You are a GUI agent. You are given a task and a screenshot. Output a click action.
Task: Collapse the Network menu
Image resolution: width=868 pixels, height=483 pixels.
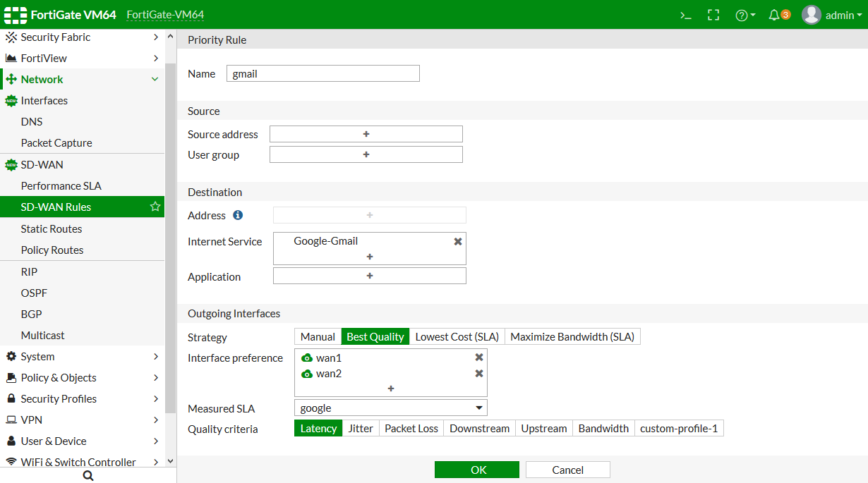(x=82, y=80)
